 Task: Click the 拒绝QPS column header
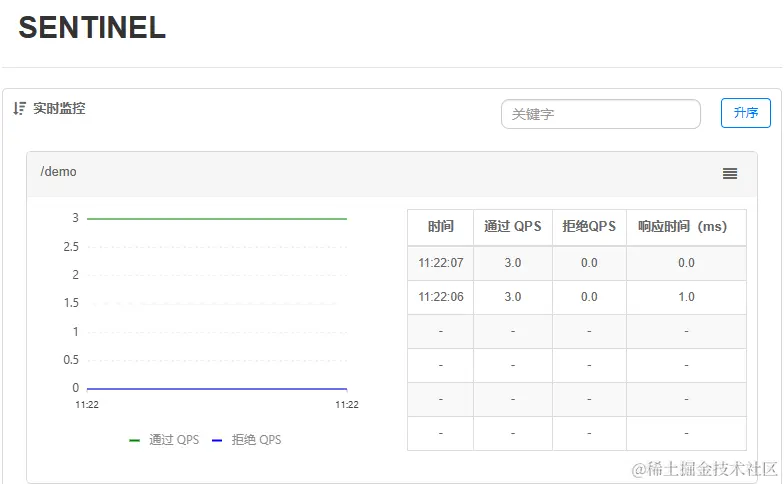coord(589,226)
